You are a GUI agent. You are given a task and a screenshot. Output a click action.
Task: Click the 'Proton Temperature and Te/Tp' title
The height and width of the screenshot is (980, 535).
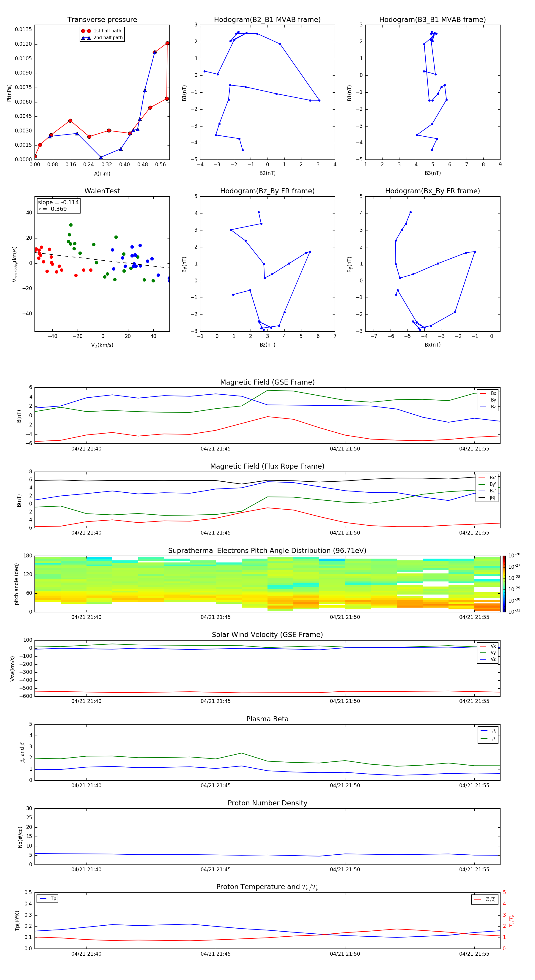click(x=267, y=887)
